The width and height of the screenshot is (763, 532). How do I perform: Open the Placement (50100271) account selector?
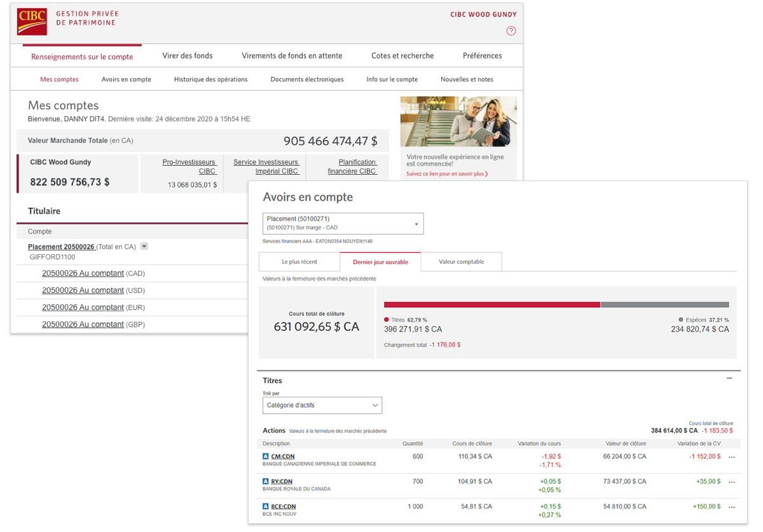point(343,223)
